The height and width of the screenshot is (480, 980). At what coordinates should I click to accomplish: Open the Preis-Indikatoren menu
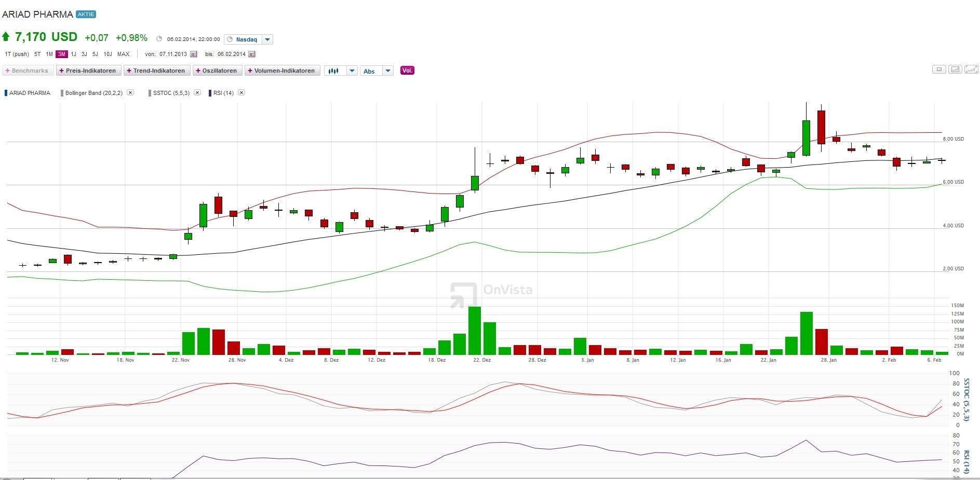pos(88,71)
